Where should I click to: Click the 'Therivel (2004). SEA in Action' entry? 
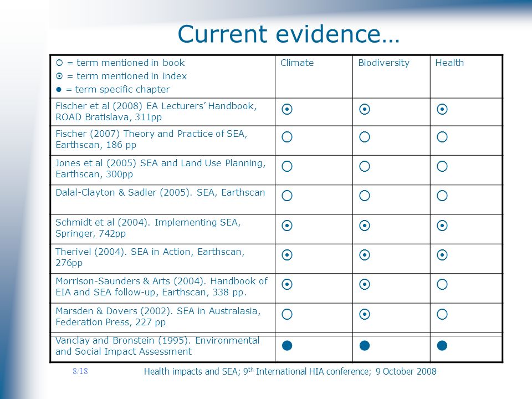click(x=150, y=257)
